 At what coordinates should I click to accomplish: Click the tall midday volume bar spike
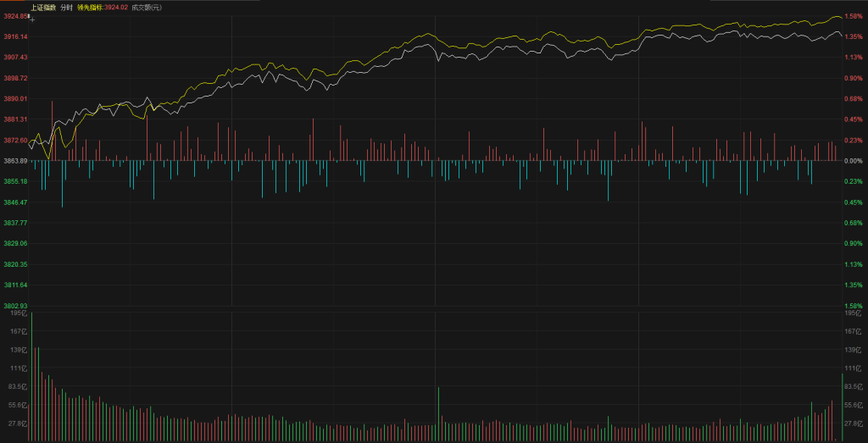click(x=438, y=413)
